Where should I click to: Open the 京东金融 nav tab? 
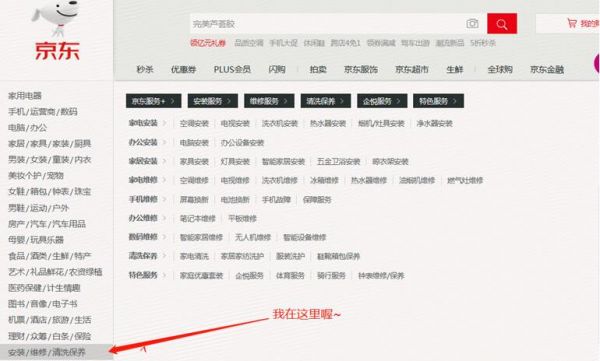[547, 69]
